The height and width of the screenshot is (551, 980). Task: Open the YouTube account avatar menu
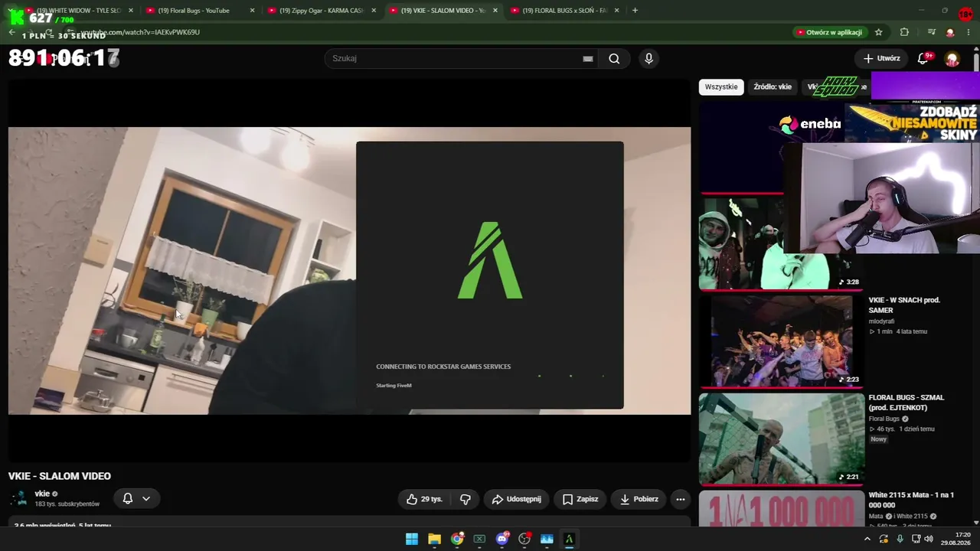coord(952,59)
